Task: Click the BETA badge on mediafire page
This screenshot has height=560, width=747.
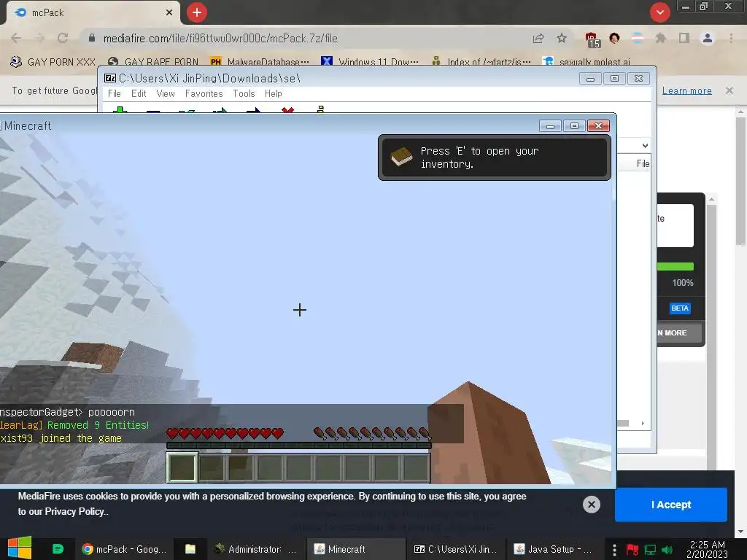Action: [x=679, y=308]
